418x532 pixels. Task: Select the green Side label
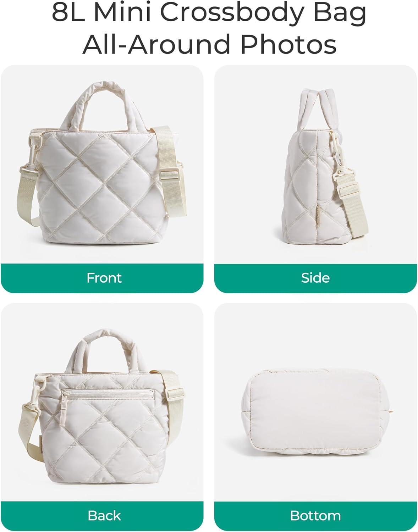(315, 278)
